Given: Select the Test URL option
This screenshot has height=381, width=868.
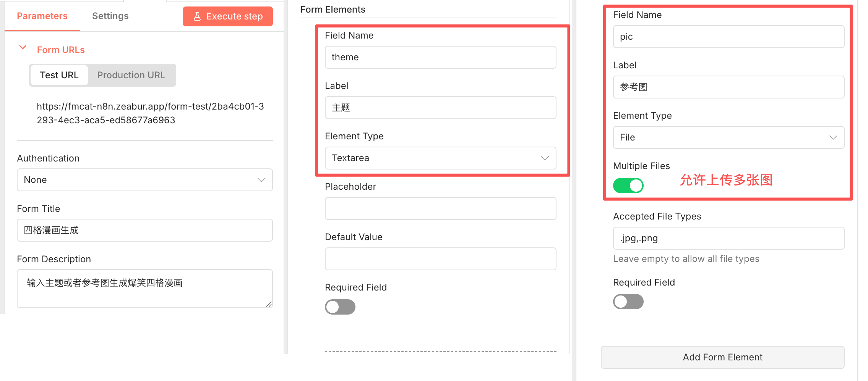Looking at the screenshot, I should coord(59,75).
